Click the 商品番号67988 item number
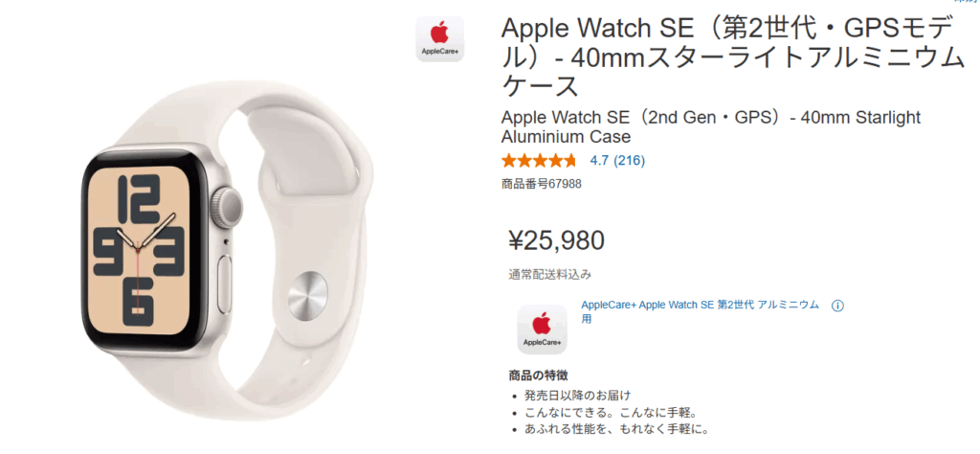Image resolution: width=980 pixels, height=454 pixels. pos(542,184)
